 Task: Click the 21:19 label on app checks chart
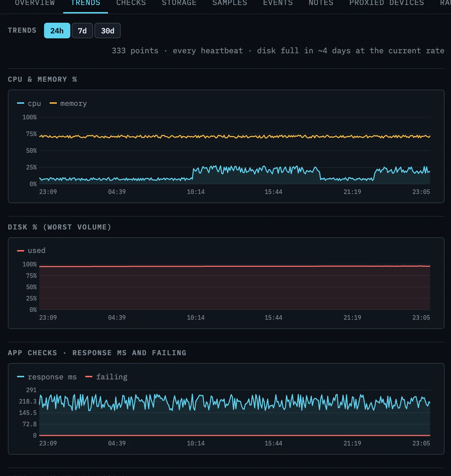tap(352, 443)
